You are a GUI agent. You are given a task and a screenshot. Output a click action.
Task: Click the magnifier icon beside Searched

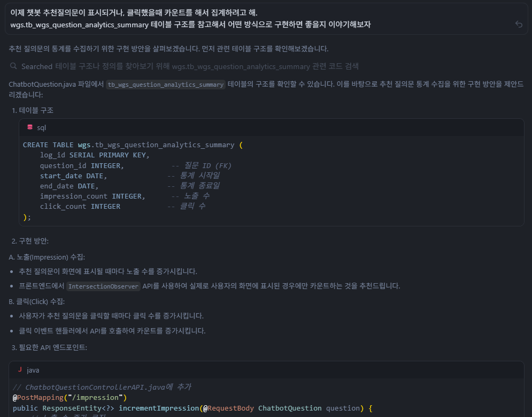[x=13, y=66]
